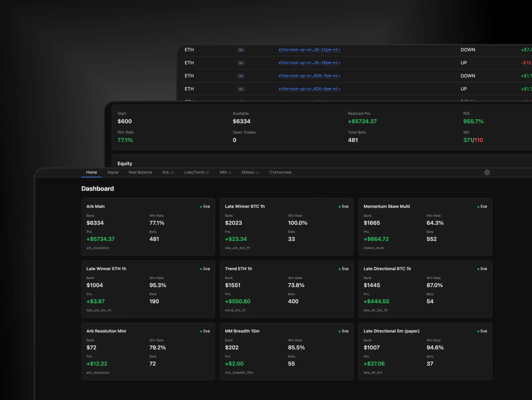Screen dimensions: 532x400
Task: Select DOWN in the 7pm-et row
Action: [x=468, y=76]
